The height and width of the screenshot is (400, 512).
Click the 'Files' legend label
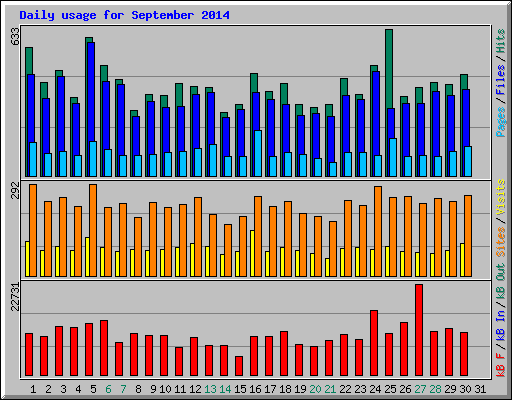point(500,80)
